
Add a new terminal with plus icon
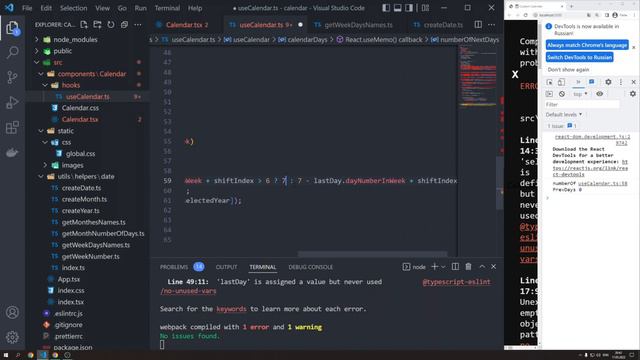tap(434, 267)
